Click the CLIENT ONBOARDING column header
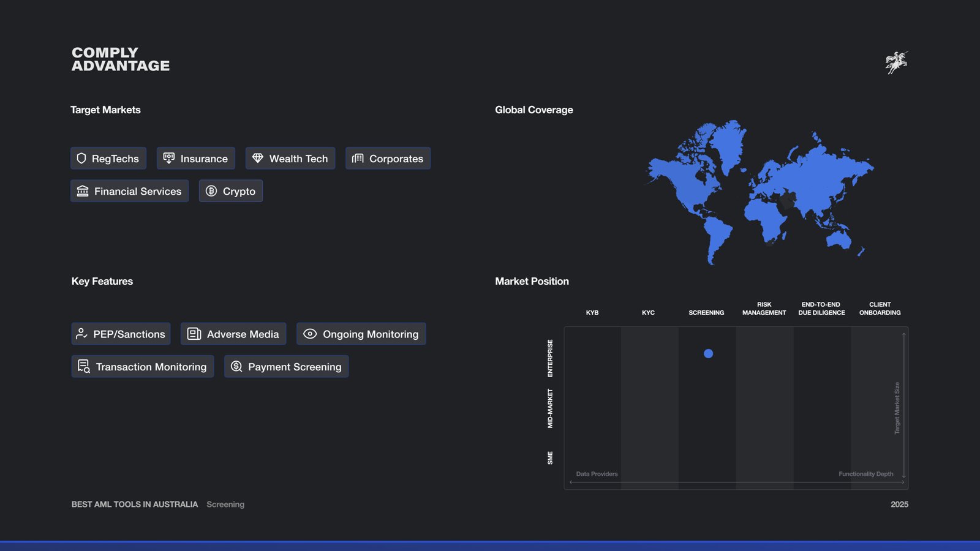Viewport: 980px width, 551px height. 880,309
